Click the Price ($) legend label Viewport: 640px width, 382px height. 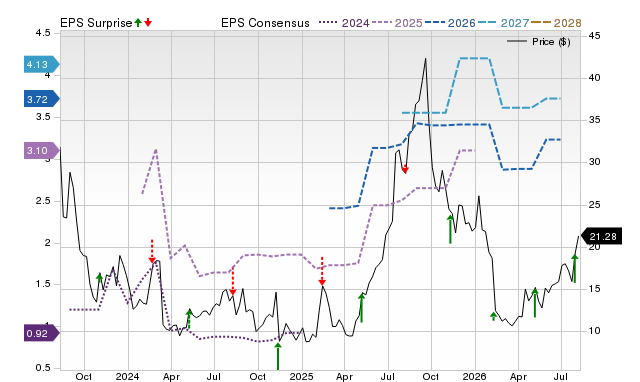pyautogui.click(x=551, y=42)
